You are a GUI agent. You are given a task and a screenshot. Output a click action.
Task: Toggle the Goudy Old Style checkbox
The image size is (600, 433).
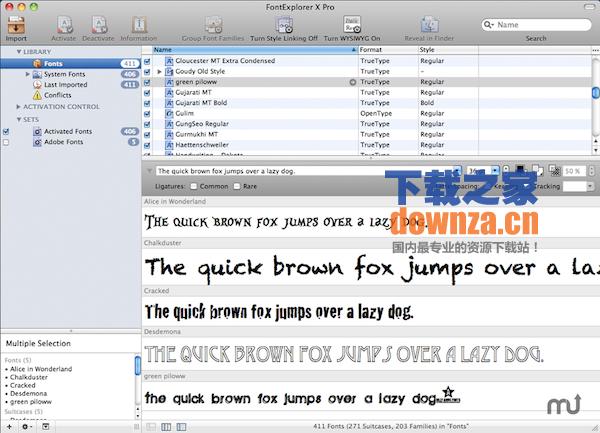click(147, 72)
